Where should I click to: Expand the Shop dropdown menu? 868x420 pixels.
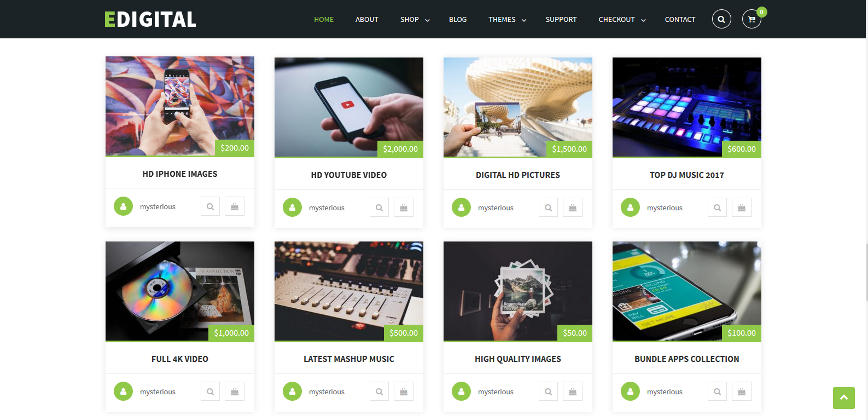tap(415, 20)
